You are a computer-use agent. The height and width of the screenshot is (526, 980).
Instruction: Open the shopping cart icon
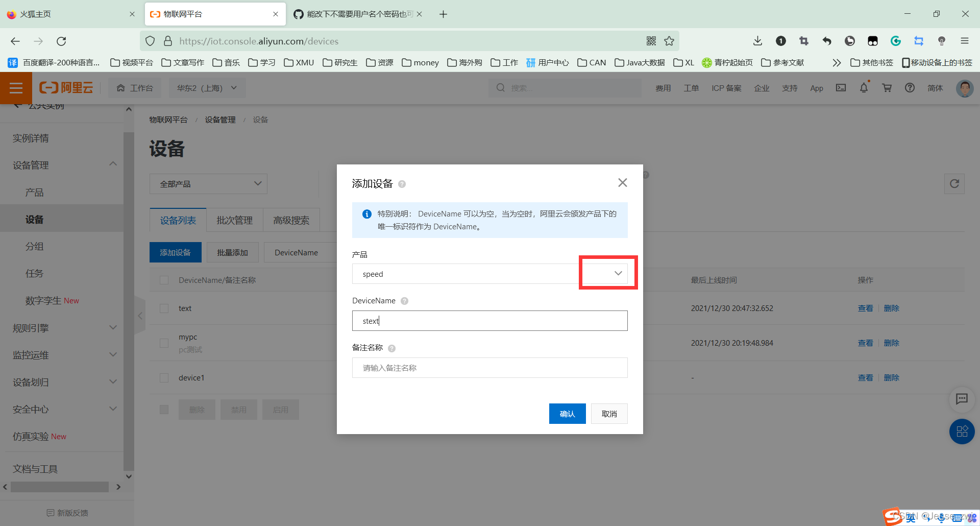pos(887,88)
